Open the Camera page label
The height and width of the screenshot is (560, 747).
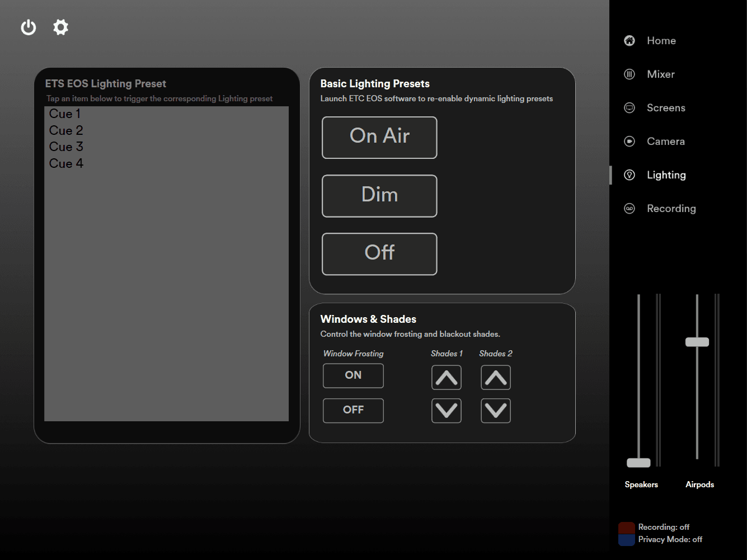pyautogui.click(x=666, y=142)
